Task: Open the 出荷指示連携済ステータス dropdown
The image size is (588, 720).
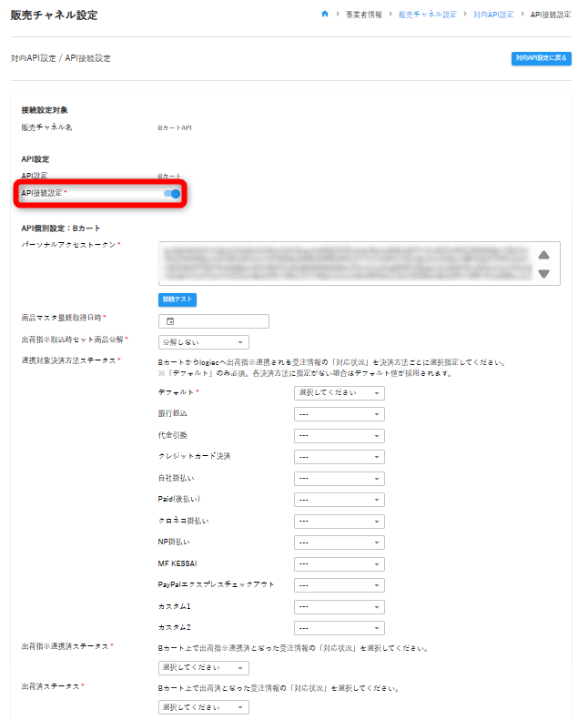Action: pyautogui.click(x=203, y=668)
